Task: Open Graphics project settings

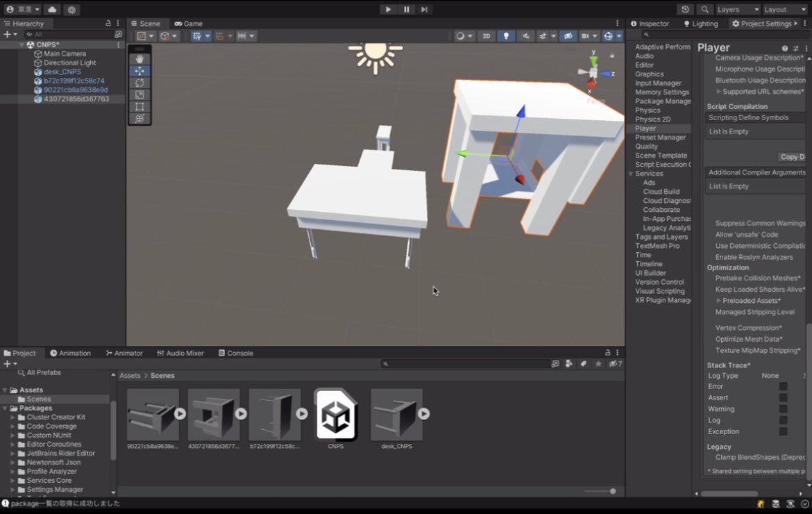Action: pyautogui.click(x=650, y=74)
